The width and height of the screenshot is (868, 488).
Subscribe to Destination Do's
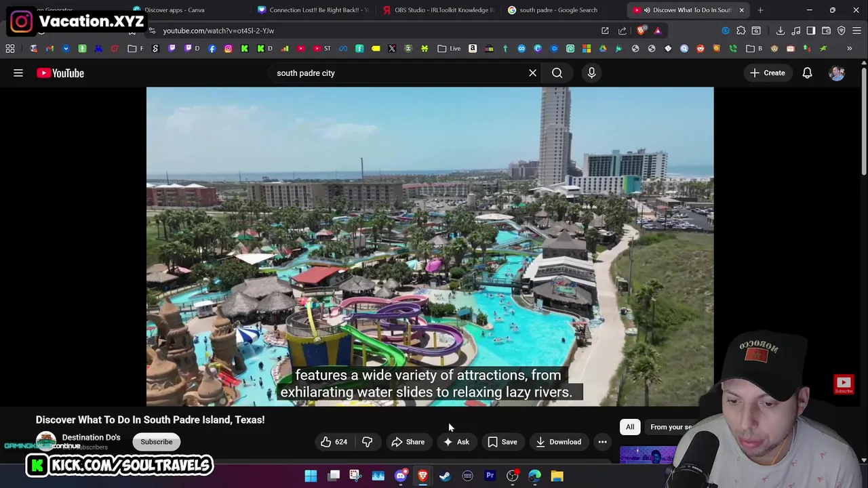[157, 442]
